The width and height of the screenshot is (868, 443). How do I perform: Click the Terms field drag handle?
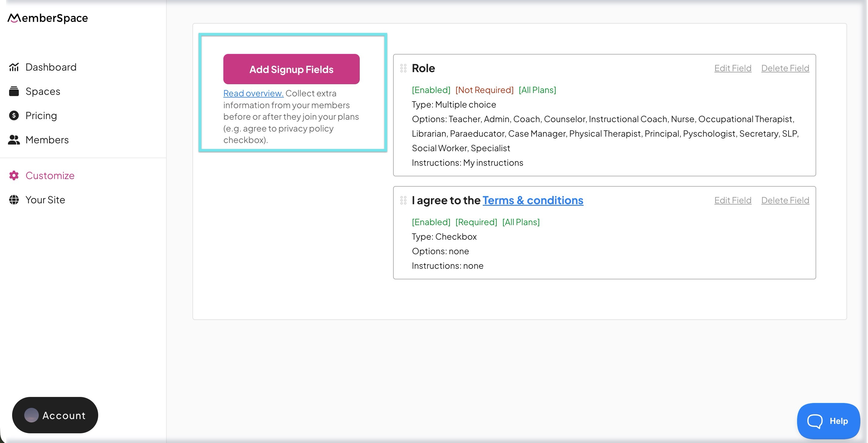point(403,201)
